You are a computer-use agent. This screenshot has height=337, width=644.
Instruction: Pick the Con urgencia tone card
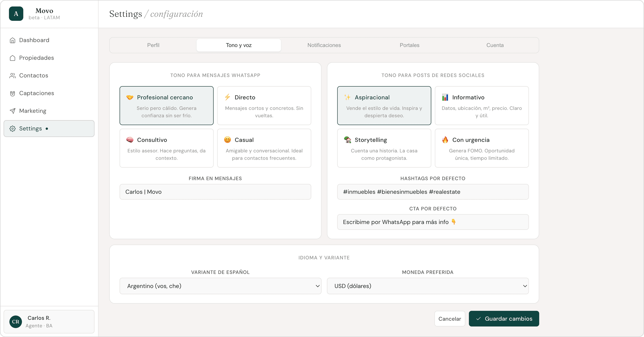481,148
